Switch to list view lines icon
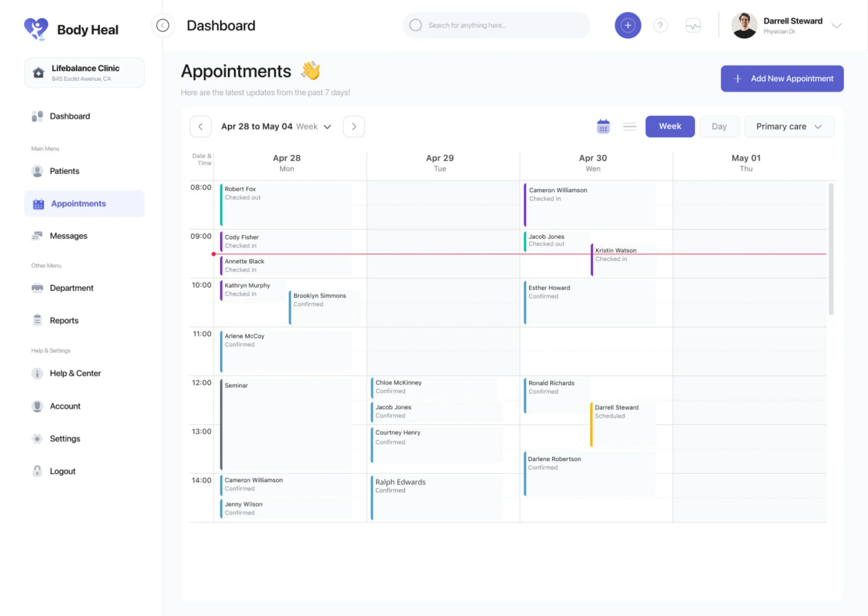The height and width of the screenshot is (616, 868). coord(630,126)
